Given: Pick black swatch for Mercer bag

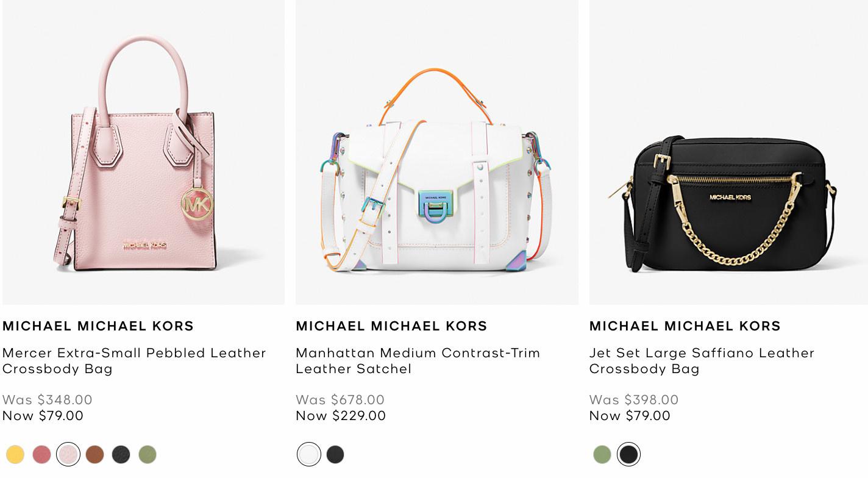Looking at the screenshot, I should [121, 454].
